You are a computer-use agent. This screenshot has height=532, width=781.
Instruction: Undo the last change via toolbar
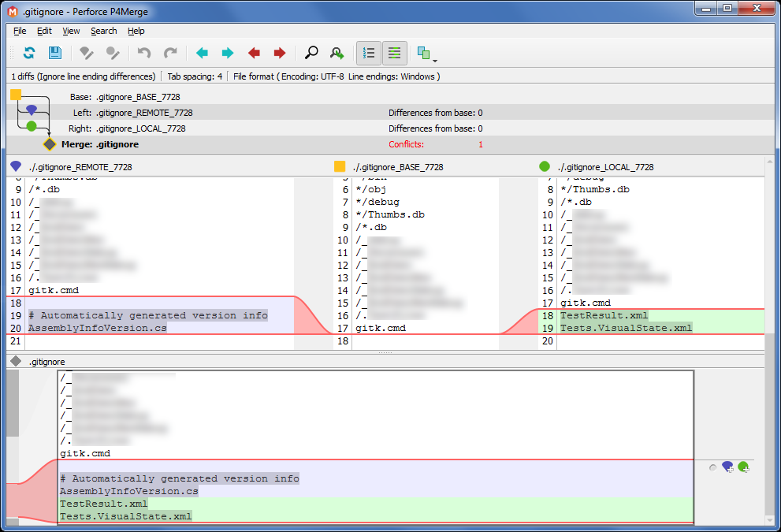[144, 53]
